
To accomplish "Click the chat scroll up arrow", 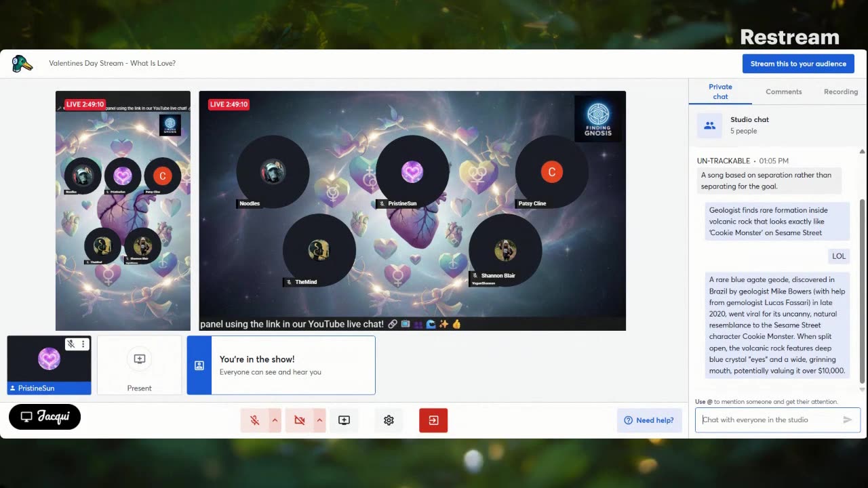I will point(862,152).
